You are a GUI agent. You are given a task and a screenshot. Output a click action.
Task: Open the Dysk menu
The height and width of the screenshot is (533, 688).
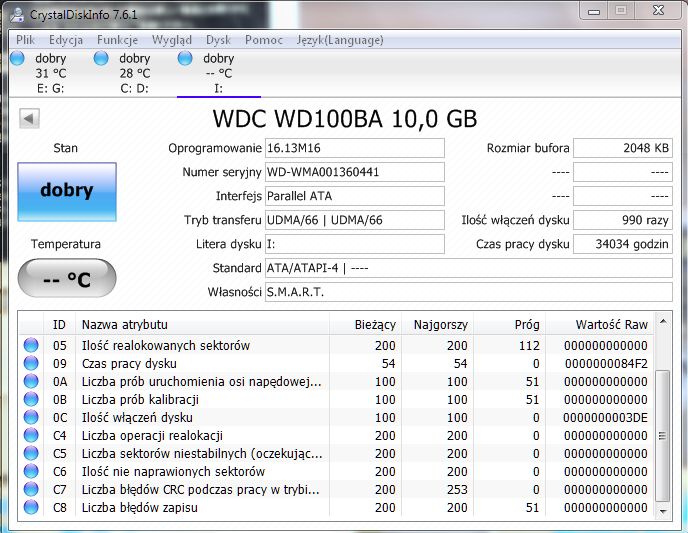[x=218, y=40]
